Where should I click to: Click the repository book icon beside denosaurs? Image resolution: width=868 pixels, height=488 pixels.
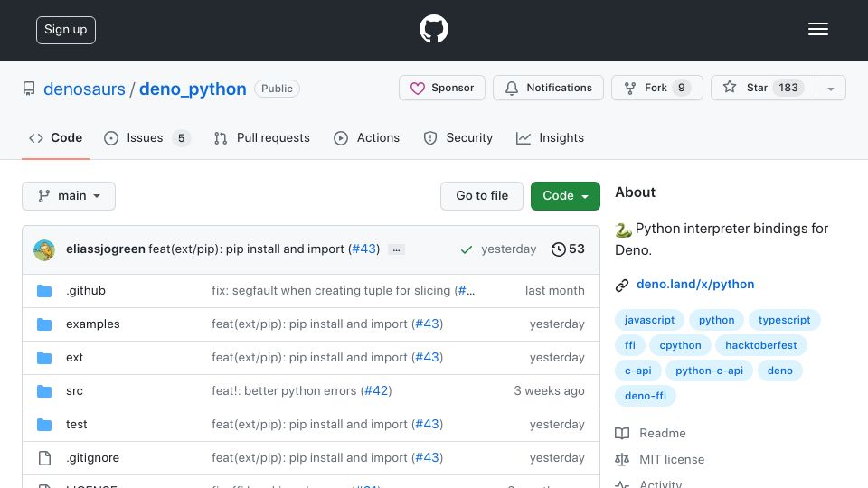pos(29,89)
